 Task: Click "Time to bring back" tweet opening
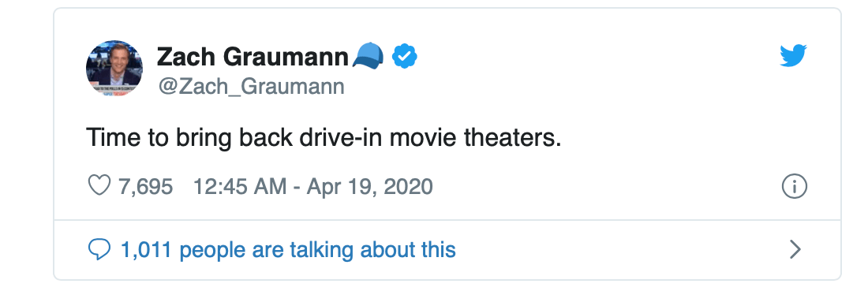(189, 138)
